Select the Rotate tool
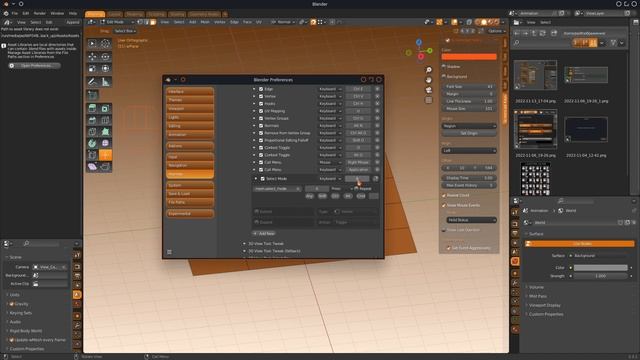This screenshot has width=640, height=360. click(105, 57)
